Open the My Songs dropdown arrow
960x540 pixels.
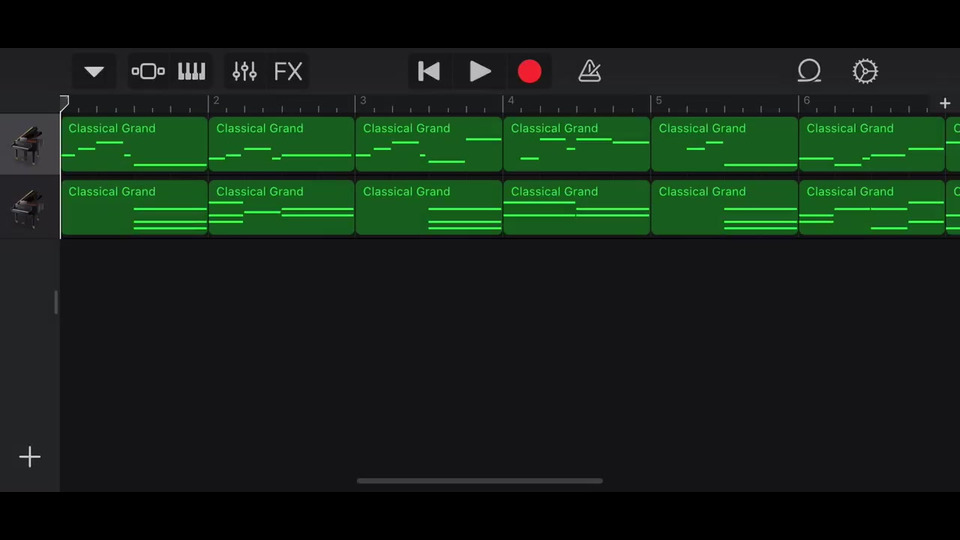[x=94, y=72]
